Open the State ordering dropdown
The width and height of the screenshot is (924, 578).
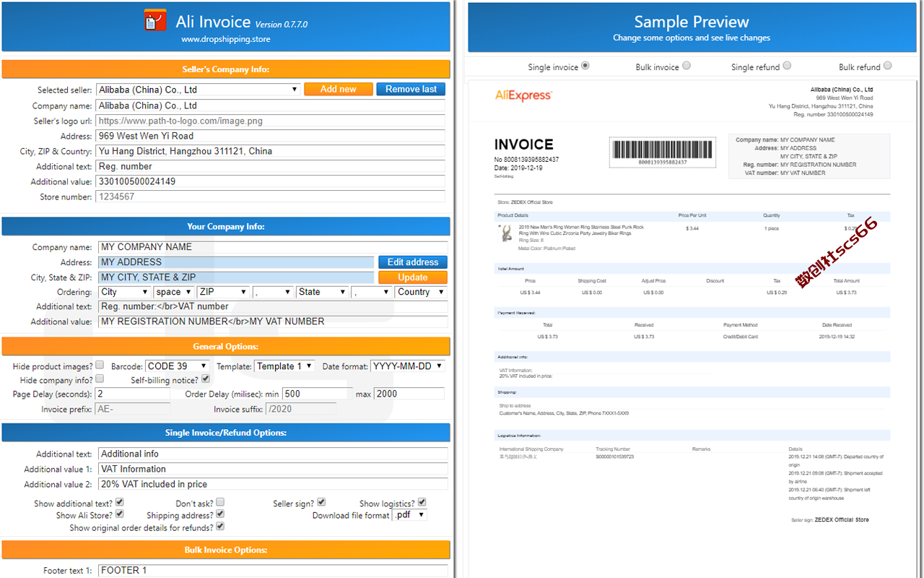coord(322,292)
